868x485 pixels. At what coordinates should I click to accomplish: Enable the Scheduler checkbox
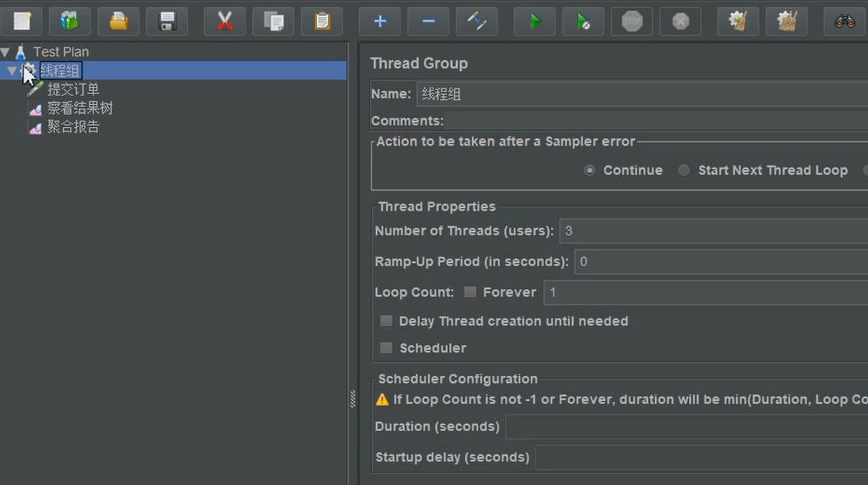click(386, 348)
